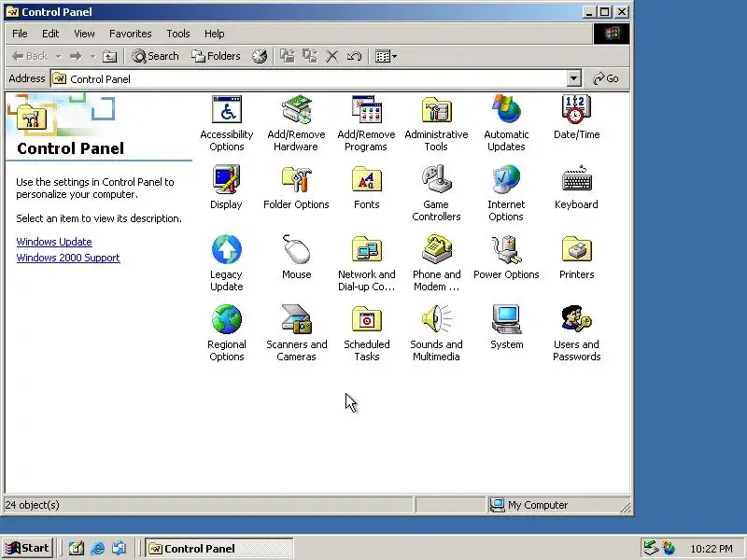Open Power Options icon
The width and height of the screenshot is (747, 560).
506,258
